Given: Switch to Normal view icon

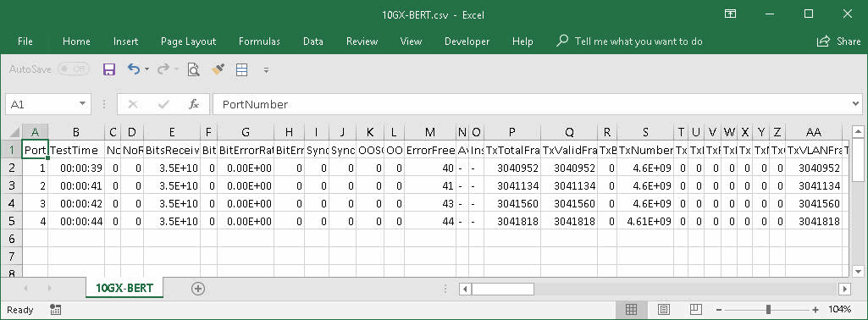Looking at the screenshot, I should click(x=631, y=310).
